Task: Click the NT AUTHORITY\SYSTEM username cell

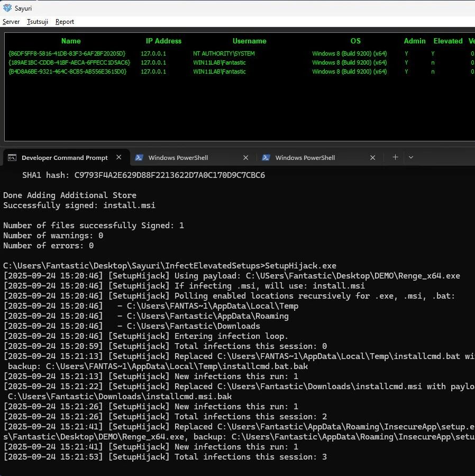Action: (224, 53)
